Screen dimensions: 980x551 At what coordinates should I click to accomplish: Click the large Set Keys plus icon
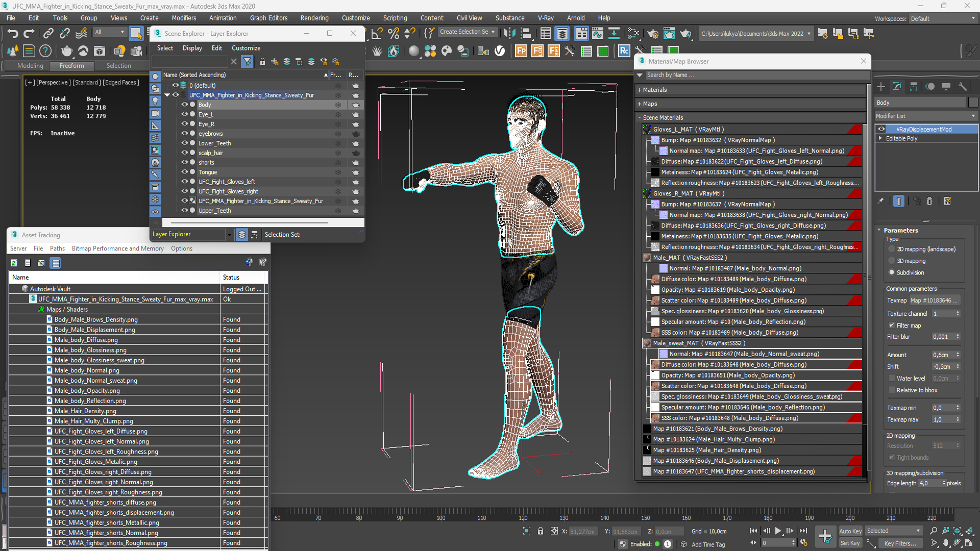[825, 536]
